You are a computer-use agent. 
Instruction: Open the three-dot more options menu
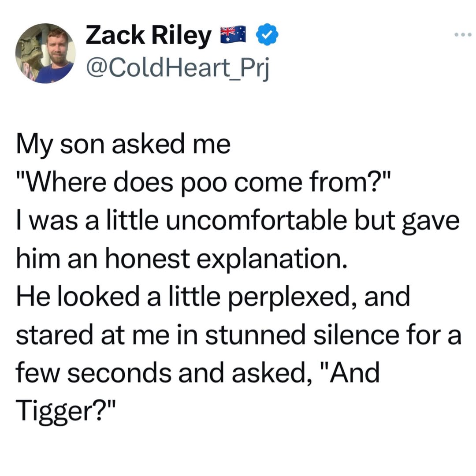(x=463, y=35)
